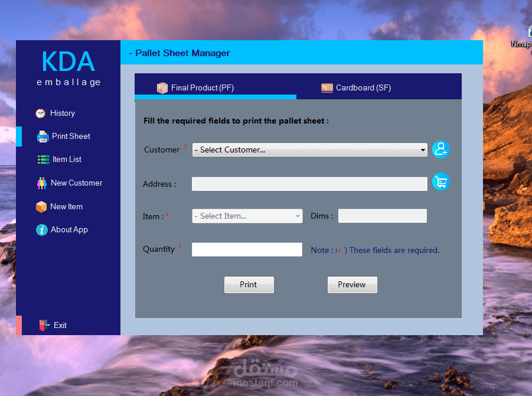Click the New Customer people icon
Screen dimensions: 532x396
[x=42, y=183]
